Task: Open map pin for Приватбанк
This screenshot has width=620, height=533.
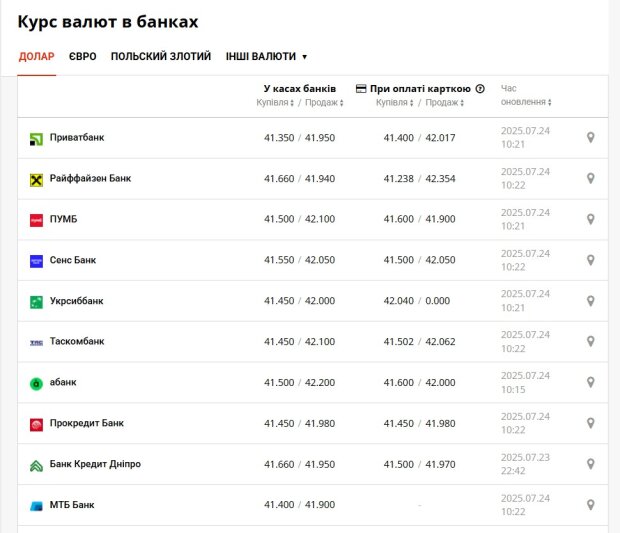Action: coord(590,138)
